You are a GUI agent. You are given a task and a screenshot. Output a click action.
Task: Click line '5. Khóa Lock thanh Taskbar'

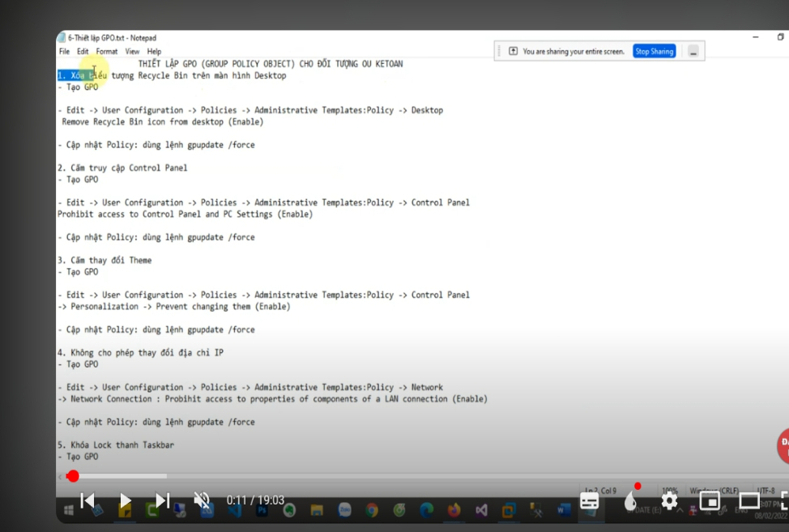[116, 445]
